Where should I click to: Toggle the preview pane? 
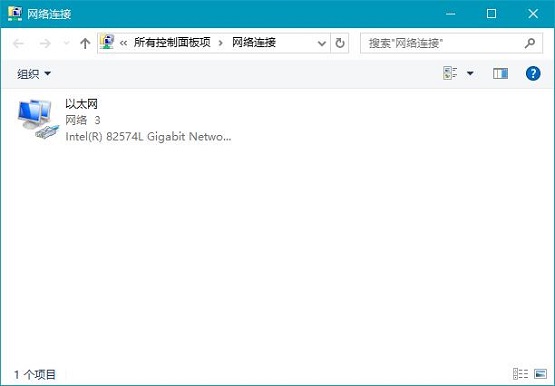(x=500, y=73)
